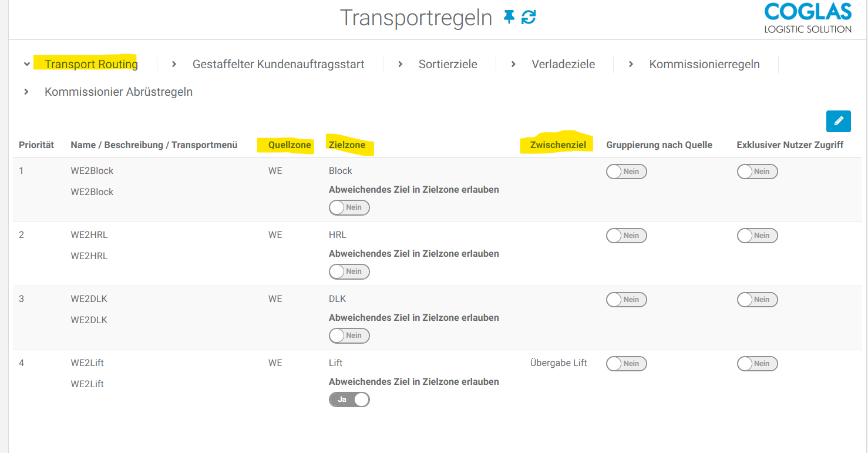This screenshot has height=453, width=868.
Task: Toggle Exklusiver Nutzer Zugriff for WE2Block
Action: click(757, 172)
